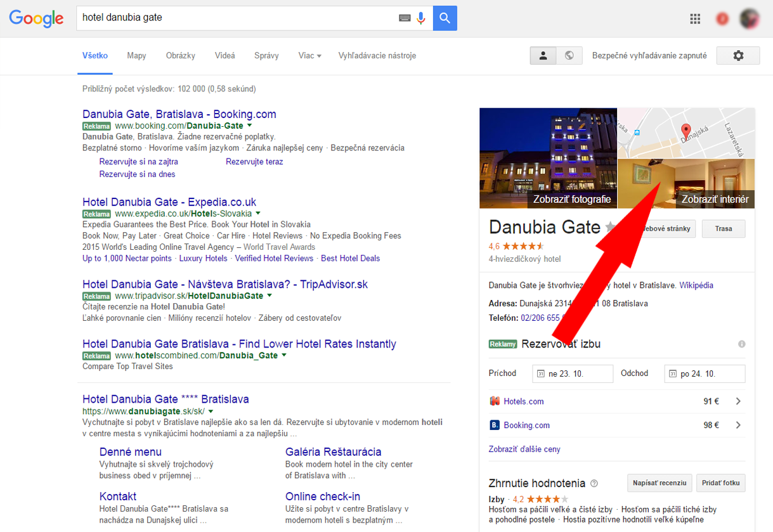Open the Best Hotel Deals link
This screenshot has height=532, width=773.
351,258
